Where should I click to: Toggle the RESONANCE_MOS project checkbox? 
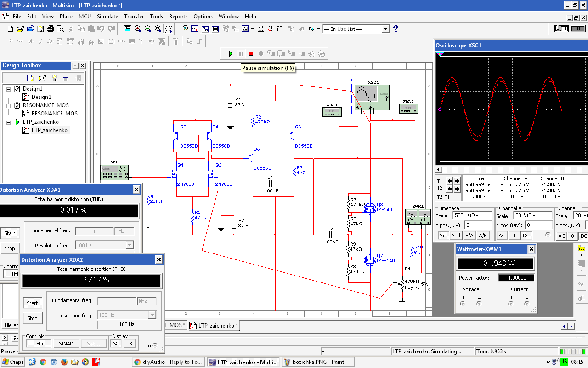(17, 105)
